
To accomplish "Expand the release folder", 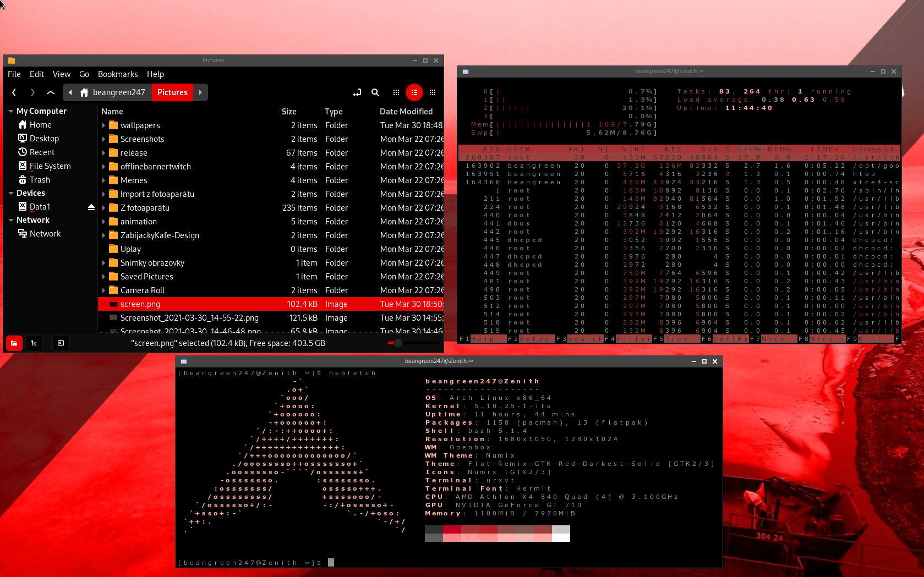I will coord(103,153).
